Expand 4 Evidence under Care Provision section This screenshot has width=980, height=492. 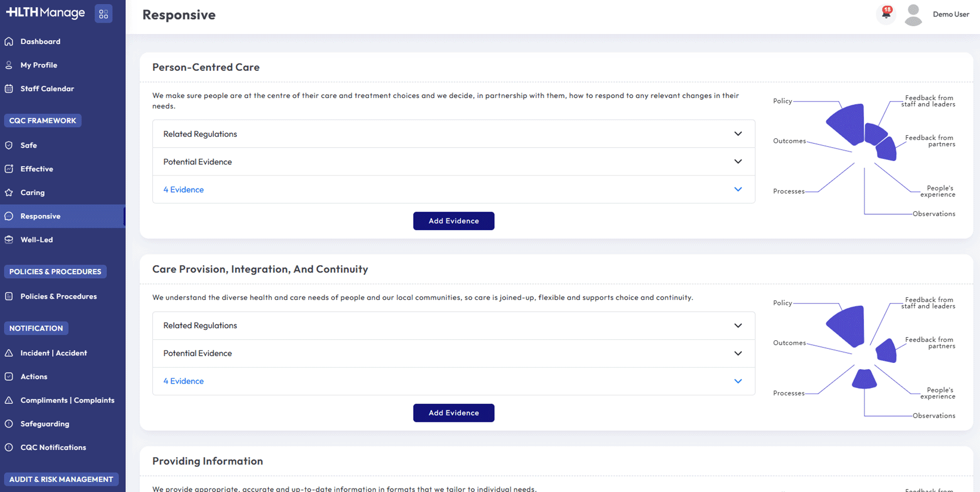click(x=738, y=381)
